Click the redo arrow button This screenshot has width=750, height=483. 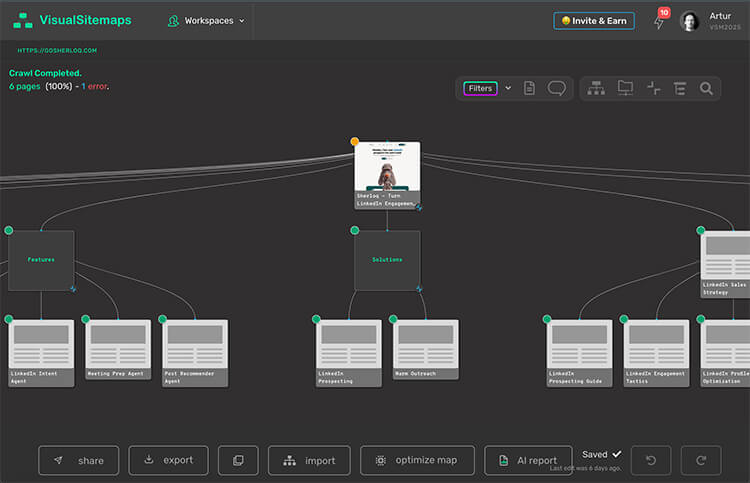[x=701, y=461]
